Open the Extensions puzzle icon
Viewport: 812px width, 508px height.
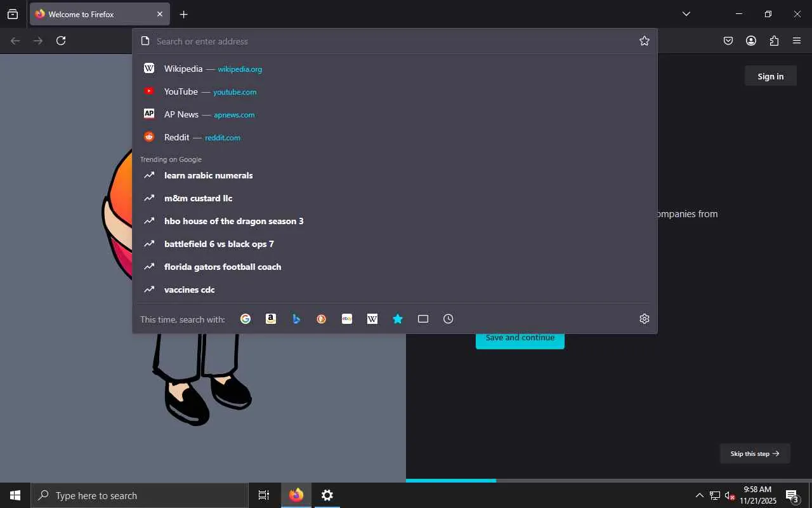click(x=774, y=41)
